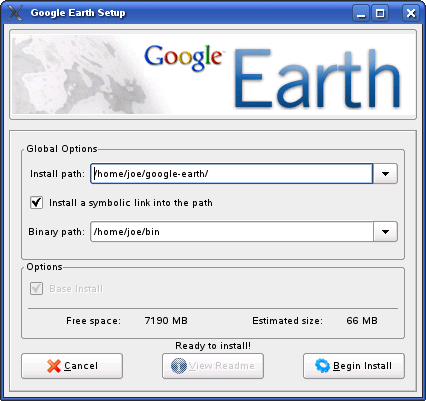Click into the Install path text field
The width and height of the screenshot is (426, 401).
click(231, 174)
